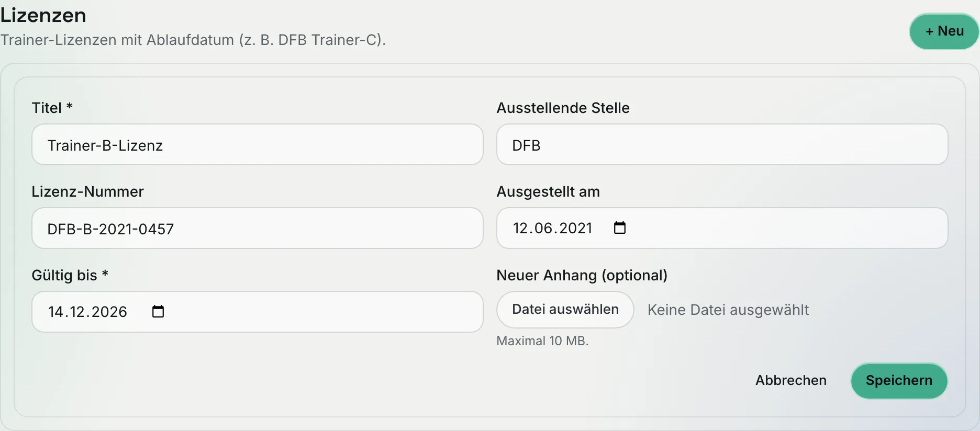Focus the Titel field with Trainer-B-Lizenz
The image size is (980, 431).
tap(257, 144)
